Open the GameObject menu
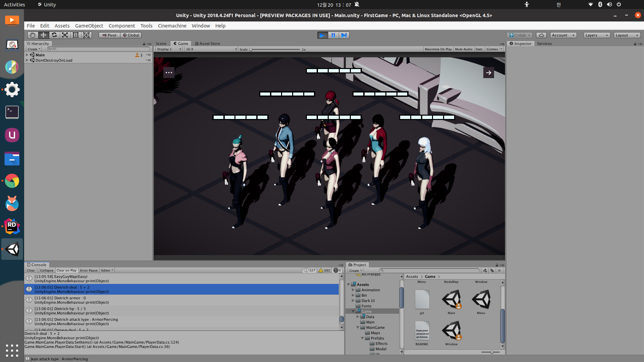This screenshot has height=362, width=644. (89, 26)
